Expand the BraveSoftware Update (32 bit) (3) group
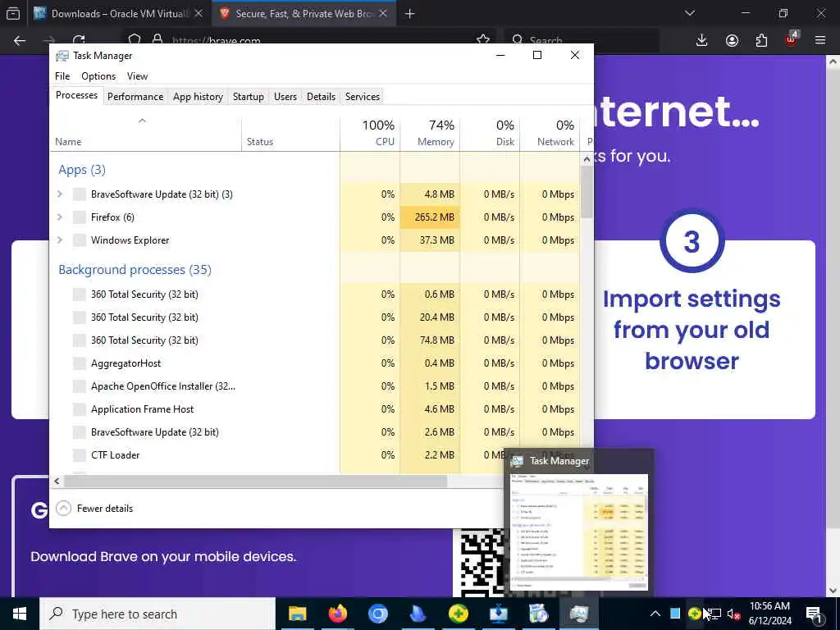The image size is (840, 630). click(60, 194)
